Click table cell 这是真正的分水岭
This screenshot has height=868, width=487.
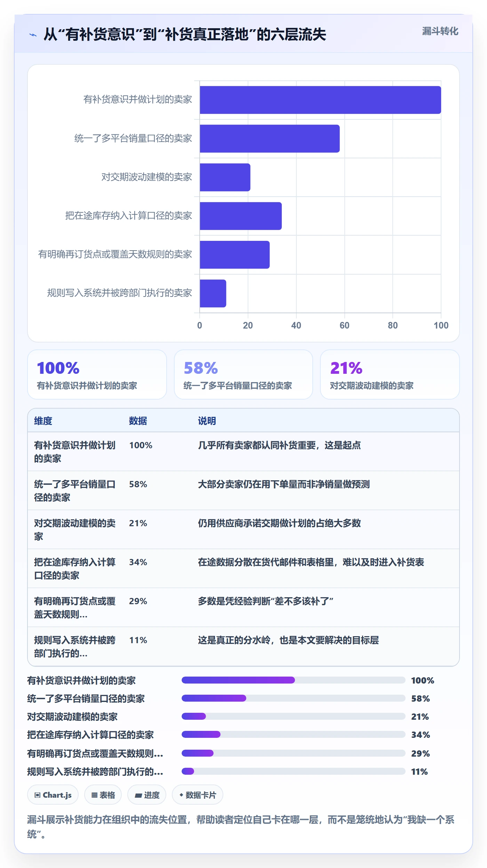[x=288, y=640]
